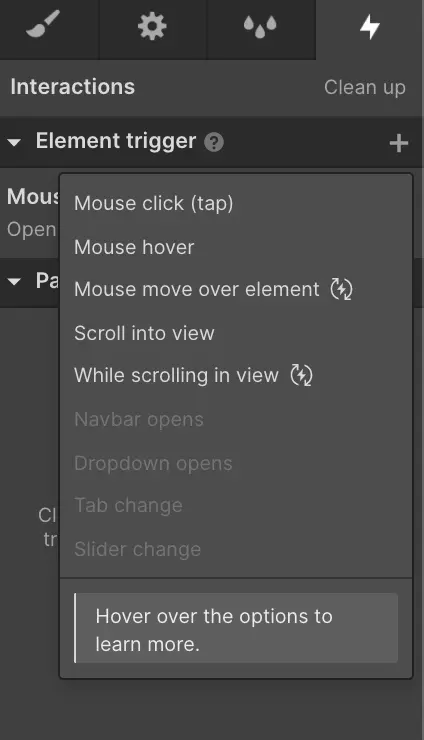Select the Interactions lightning bolt tab
The width and height of the screenshot is (424, 740).
(370, 26)
